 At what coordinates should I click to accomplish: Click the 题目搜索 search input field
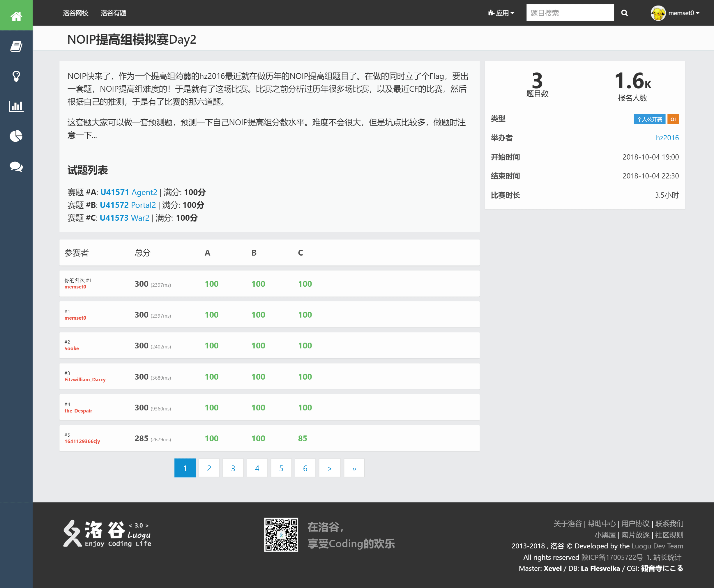tap(569, 13)
